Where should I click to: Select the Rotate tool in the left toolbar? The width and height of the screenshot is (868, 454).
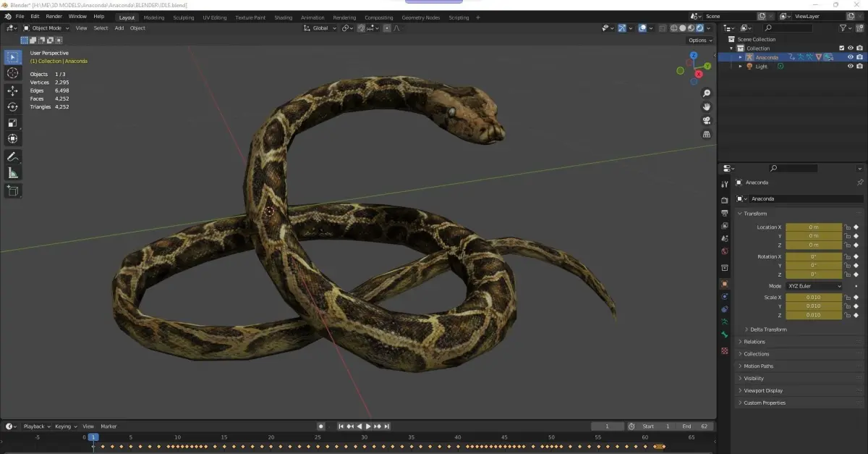pos(13,106)
